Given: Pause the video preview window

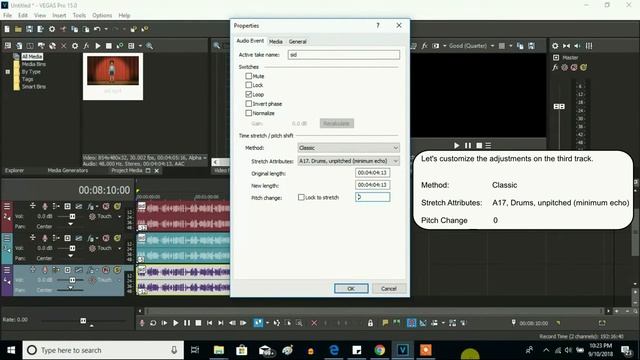Looking at the screenshot, I should (468, 145).
